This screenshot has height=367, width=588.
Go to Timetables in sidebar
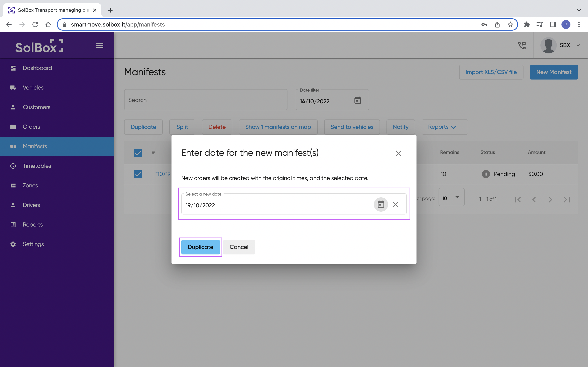[x=37, y=166]
